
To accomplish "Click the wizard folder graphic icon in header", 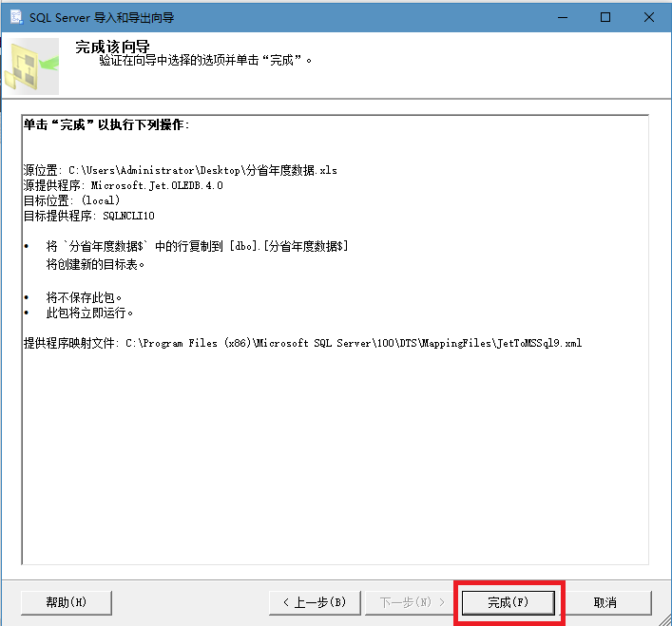I will tap(31, 66).
